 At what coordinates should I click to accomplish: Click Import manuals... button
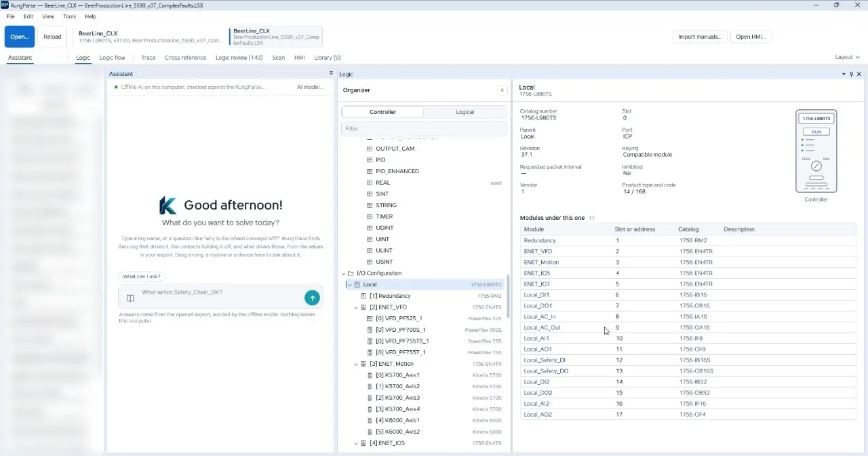[x=700, y=37]
